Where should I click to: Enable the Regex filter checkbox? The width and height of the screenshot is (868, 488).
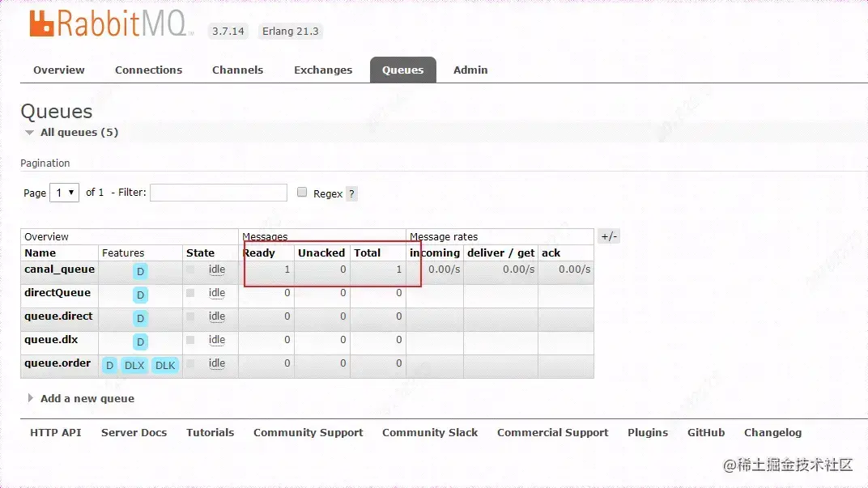point(302,192)
